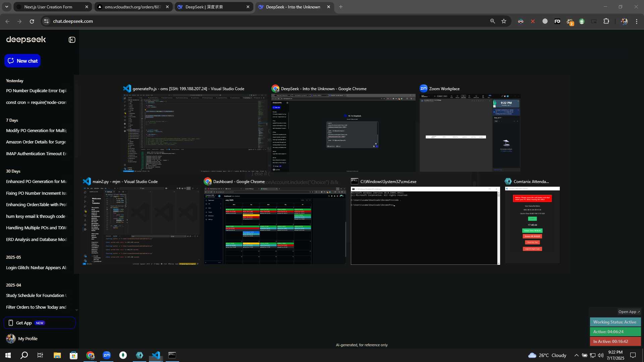Screen dimensions: 644x362
Task: Open chat 'Enhancing OrdersTable with Prof'
Action: 36,205
